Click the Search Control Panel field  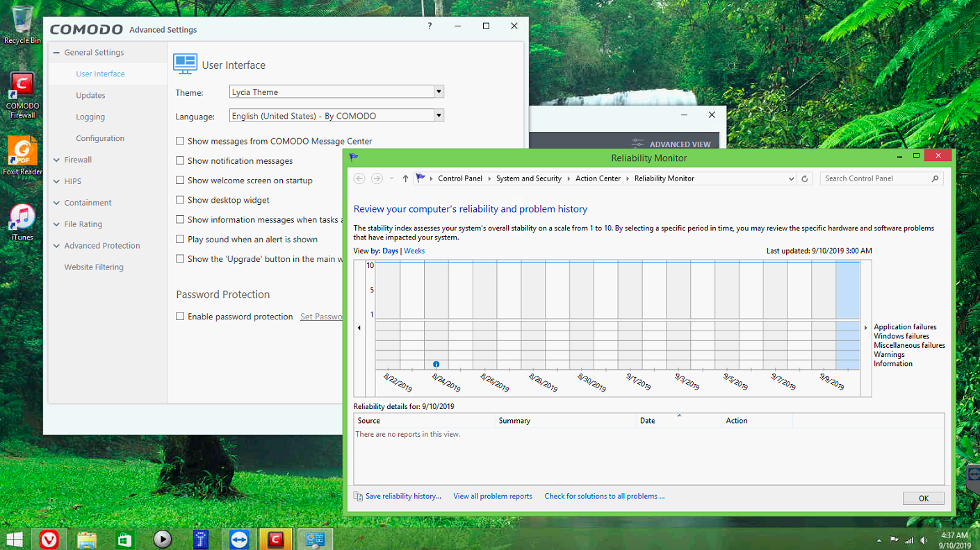(x=876, y=178)
